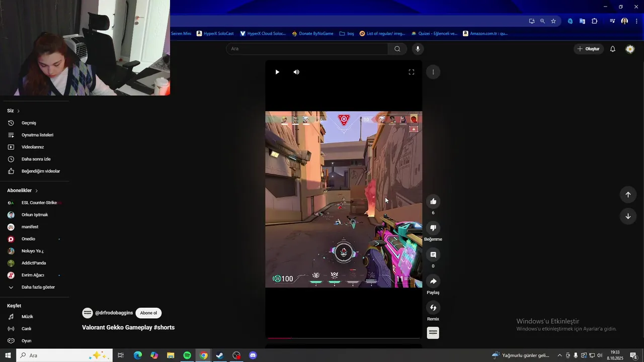Screen dimensions: 644x362
Task: Open AddictPanda channel subscription
Action: [x=34, y=263]
